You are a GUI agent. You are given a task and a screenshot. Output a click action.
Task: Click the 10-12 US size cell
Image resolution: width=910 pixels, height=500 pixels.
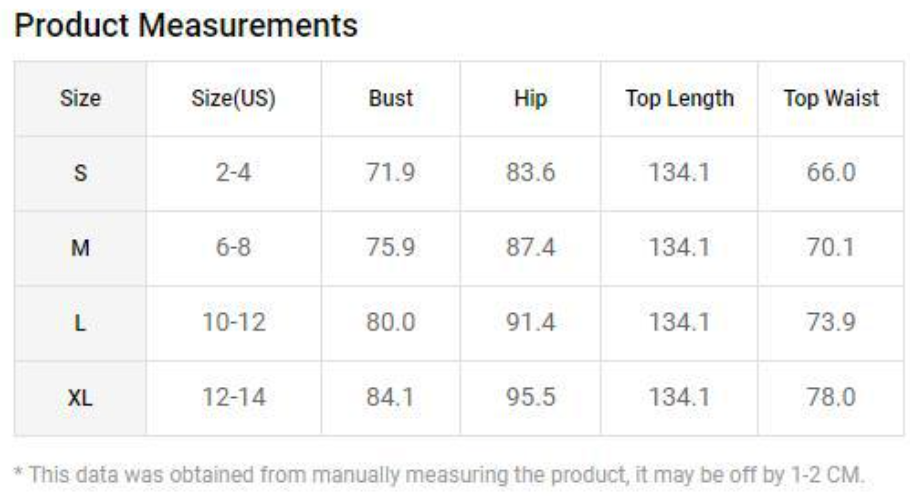233,323
